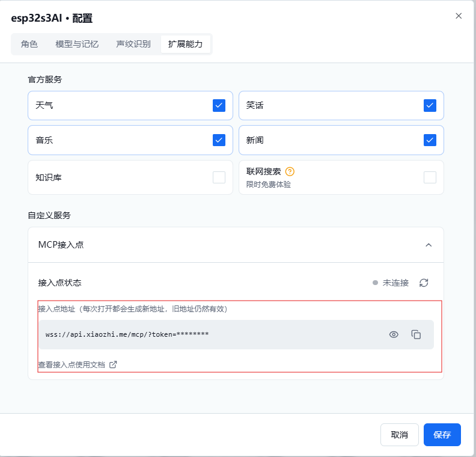Click the 官方服务 section heading
The height and width of the screenshot is (457, 476).
[45, 79]
